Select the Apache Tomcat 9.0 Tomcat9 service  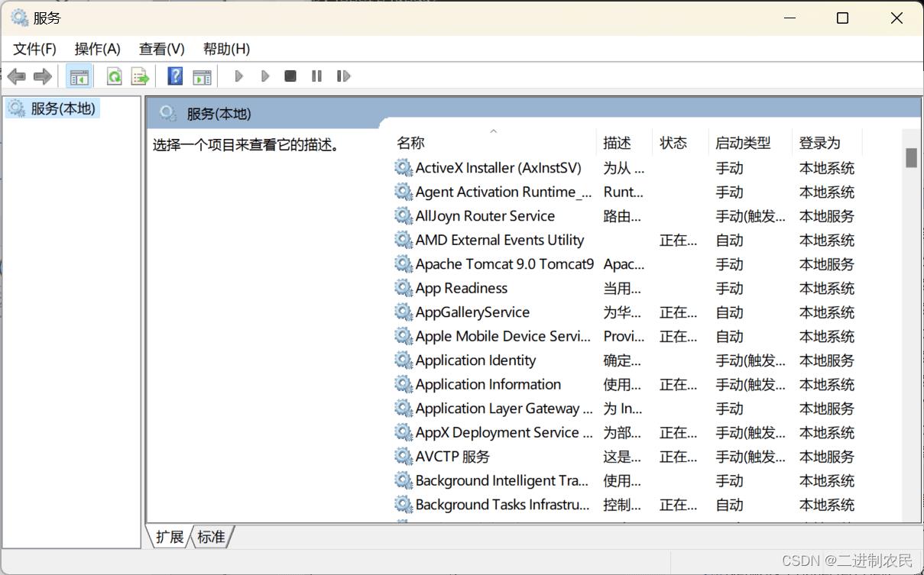pos(504,264)
